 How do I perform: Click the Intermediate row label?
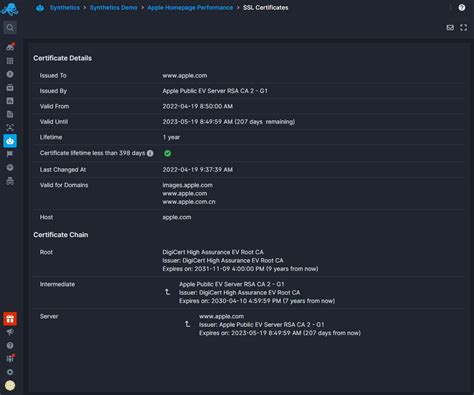[x=57, y=284]
